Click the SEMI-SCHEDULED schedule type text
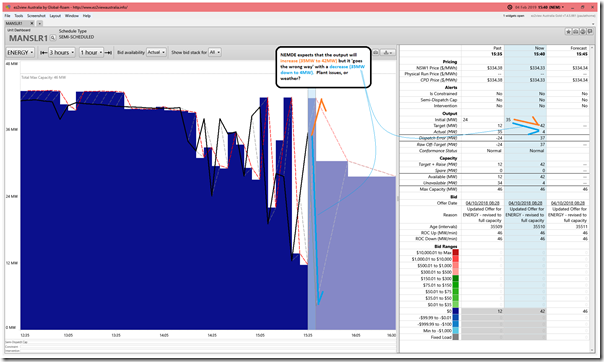 tap(76, 37)
